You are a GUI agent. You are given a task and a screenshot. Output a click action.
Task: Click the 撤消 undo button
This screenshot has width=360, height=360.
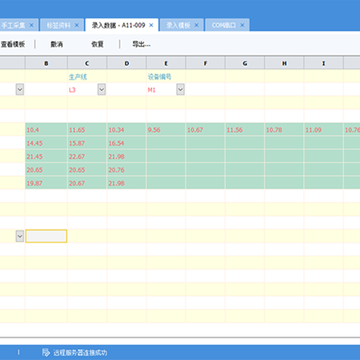(x=57, y=44)
